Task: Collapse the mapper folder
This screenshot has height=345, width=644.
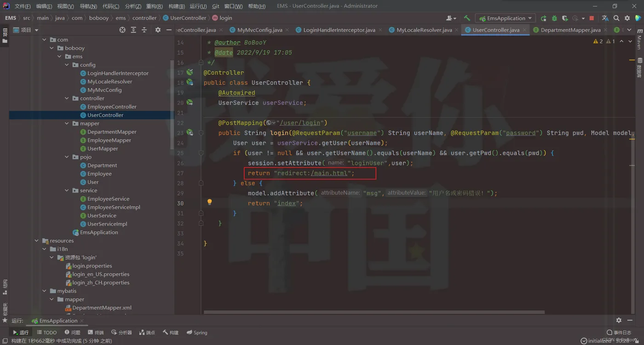Action: coord(67,124)
